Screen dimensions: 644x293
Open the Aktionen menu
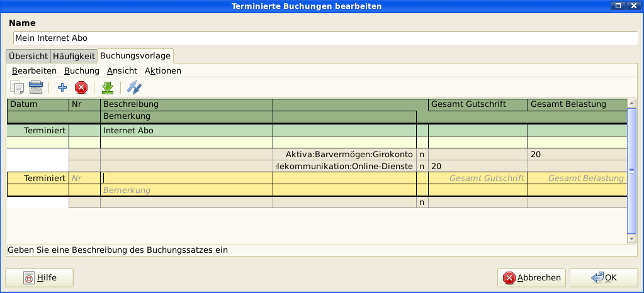(163, 71)
